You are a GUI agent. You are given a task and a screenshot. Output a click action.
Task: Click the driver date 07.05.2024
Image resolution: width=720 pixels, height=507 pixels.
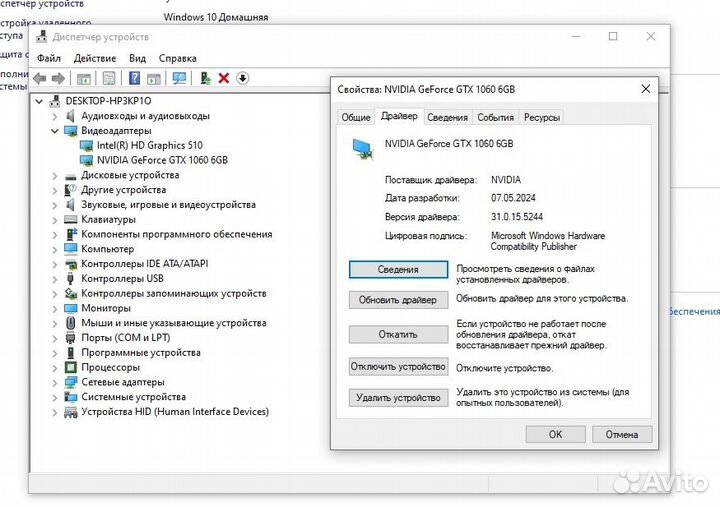(x=513, y=198)
